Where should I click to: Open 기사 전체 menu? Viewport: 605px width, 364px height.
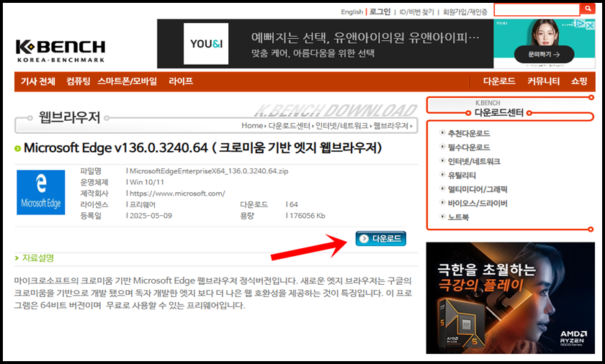point(37,81)
